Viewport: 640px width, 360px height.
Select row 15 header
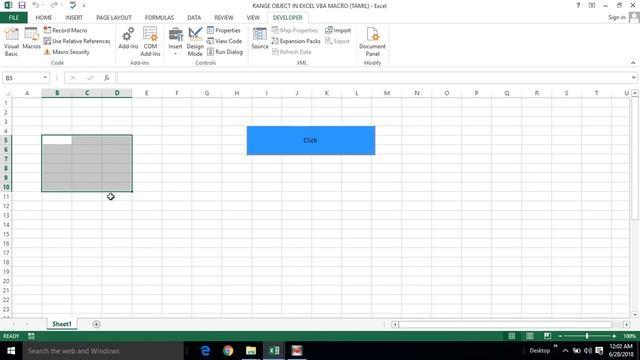click(6, 234)
